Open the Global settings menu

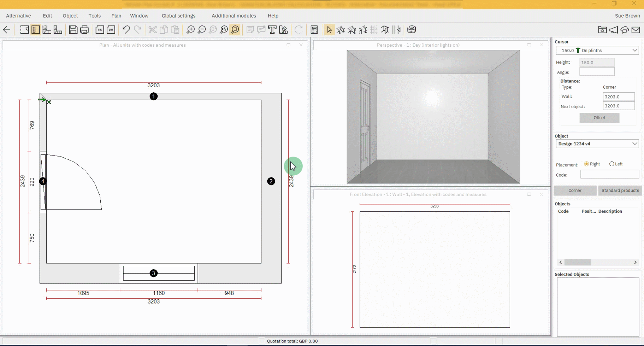click(x=178, y=16)
